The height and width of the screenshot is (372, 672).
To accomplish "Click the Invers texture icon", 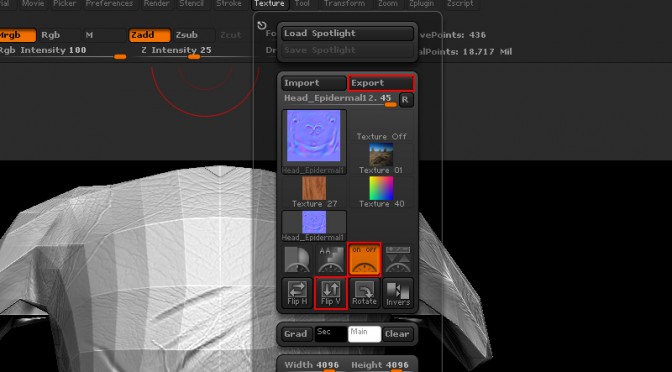I will click(x=398, y=293).
